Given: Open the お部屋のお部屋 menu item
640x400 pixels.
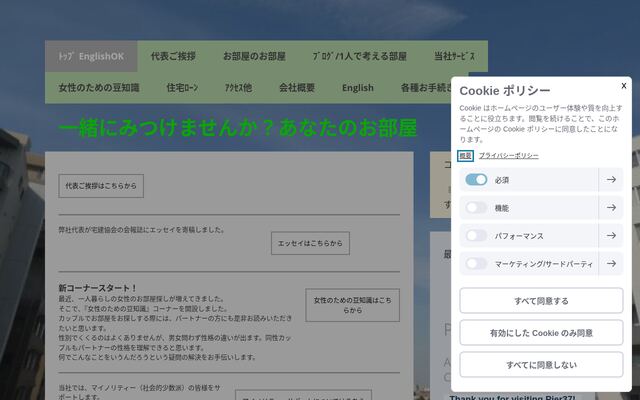Looking at the screenshot, I should pos(254,56).
